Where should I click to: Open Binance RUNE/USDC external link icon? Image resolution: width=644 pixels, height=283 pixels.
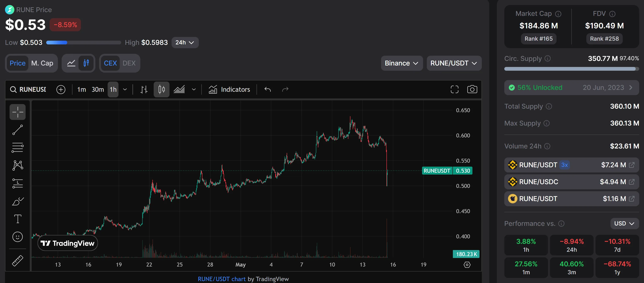click(x=632, y=182)
